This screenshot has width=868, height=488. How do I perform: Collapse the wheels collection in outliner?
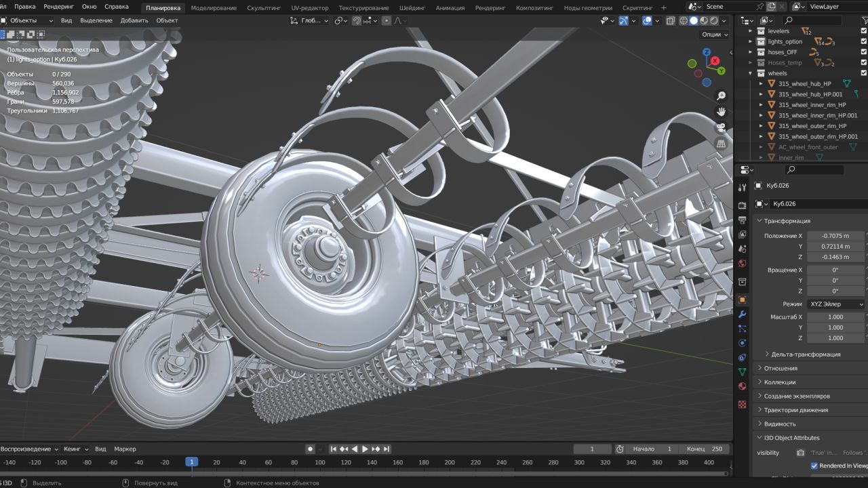[x=751, y=73]
